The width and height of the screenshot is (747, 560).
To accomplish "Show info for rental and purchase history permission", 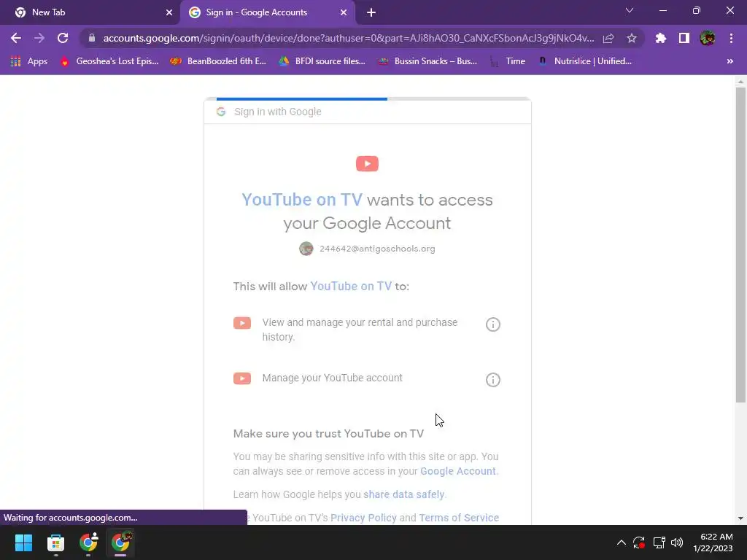I will click(492, 324).
